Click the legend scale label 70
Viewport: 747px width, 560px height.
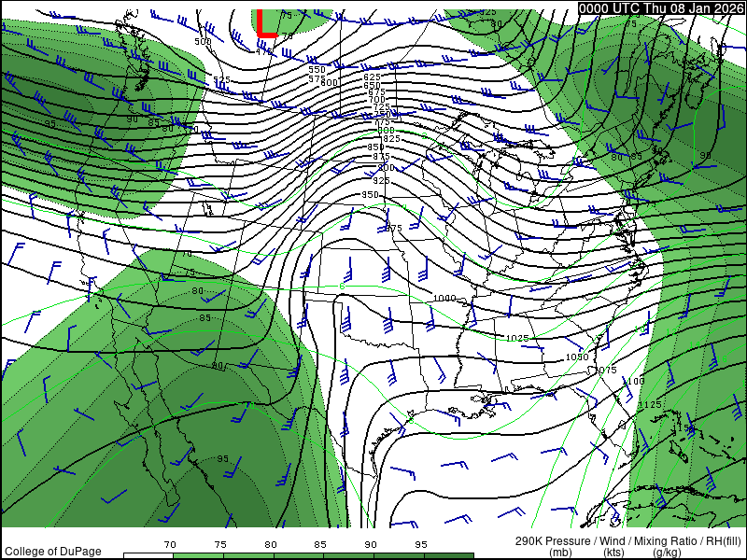170,544
